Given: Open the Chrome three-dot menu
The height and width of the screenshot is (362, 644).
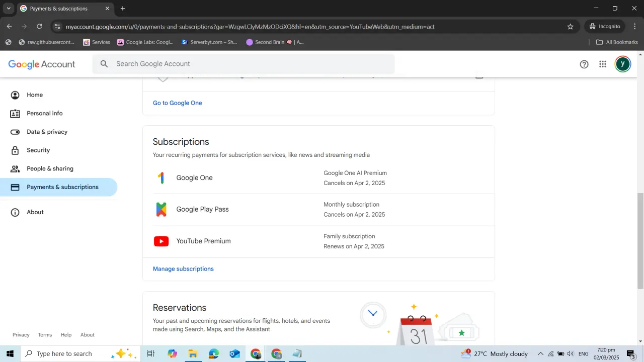Looking at the screenshot, I should (x=634, y=27).
